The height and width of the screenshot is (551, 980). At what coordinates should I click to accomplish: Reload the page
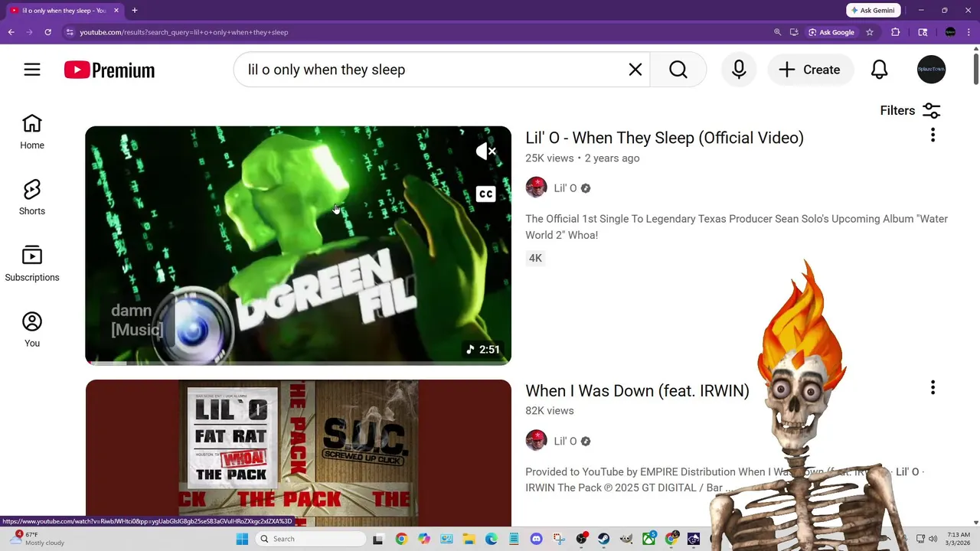[x=47, y=32]
